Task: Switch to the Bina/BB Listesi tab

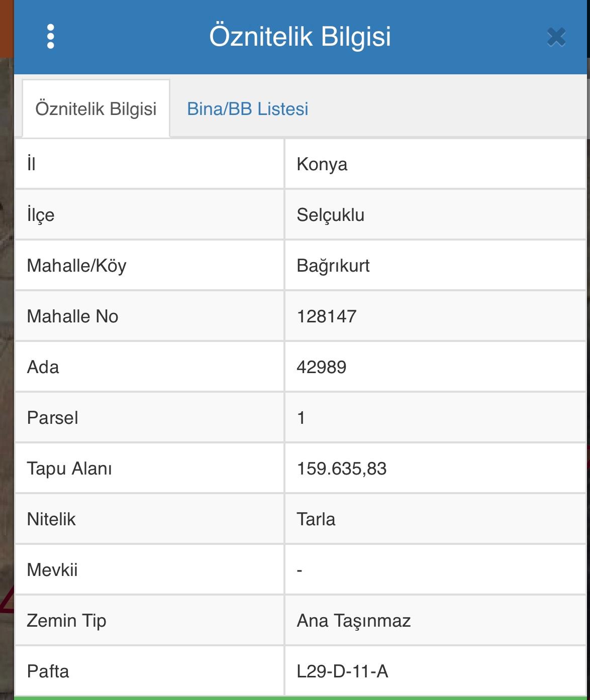Action: [x=247, y=109]
